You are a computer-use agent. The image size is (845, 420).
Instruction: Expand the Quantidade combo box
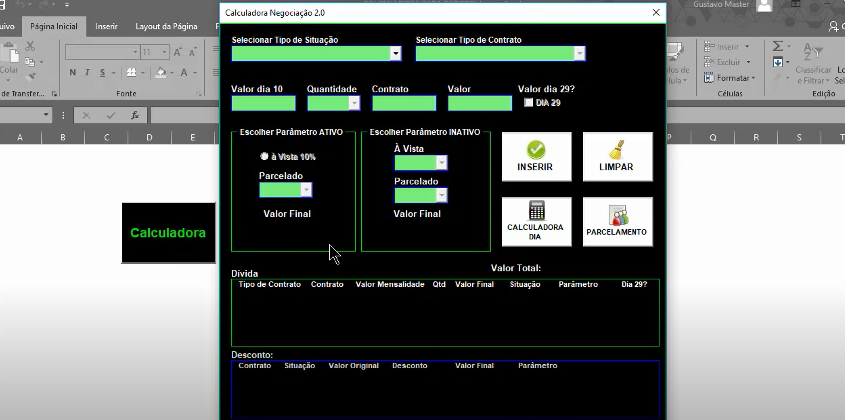[x=353, y=103]
